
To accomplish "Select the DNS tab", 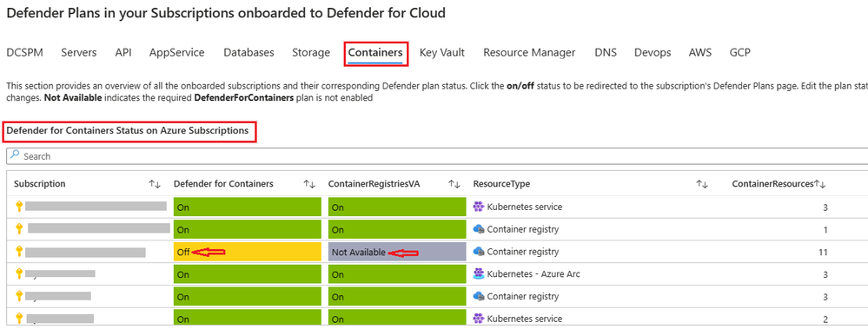I will pyautogui.click(x=606, y=53).
